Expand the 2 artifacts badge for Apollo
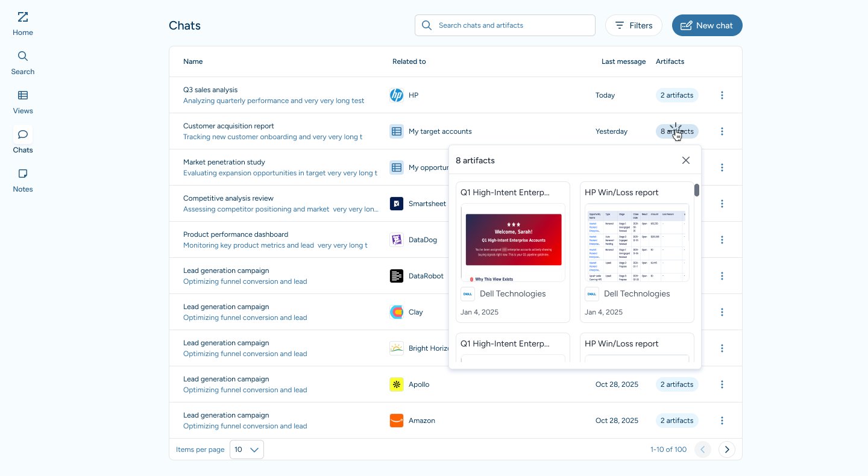This screenshot has width=868, height=476. click(677, 384)
